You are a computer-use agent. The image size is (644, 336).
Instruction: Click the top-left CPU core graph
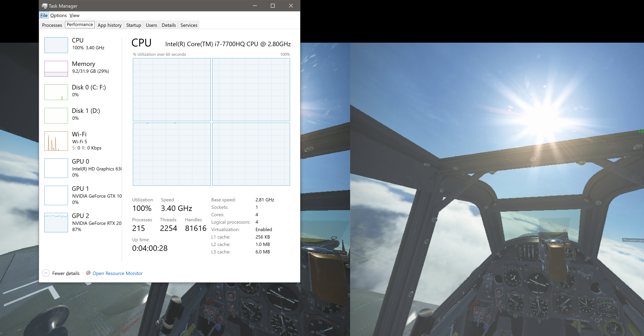172,90
